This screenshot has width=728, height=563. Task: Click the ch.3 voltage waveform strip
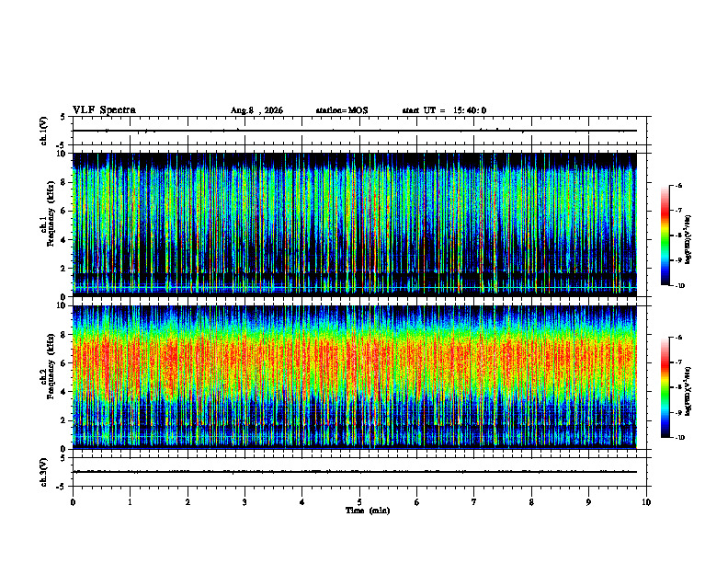(359, 472)
